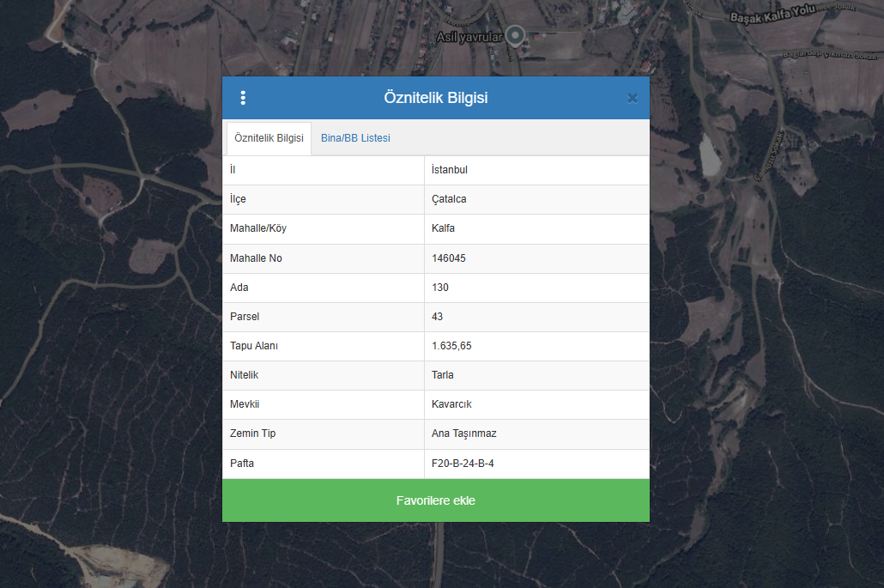Click the Parsel value 43

[438, 317]
